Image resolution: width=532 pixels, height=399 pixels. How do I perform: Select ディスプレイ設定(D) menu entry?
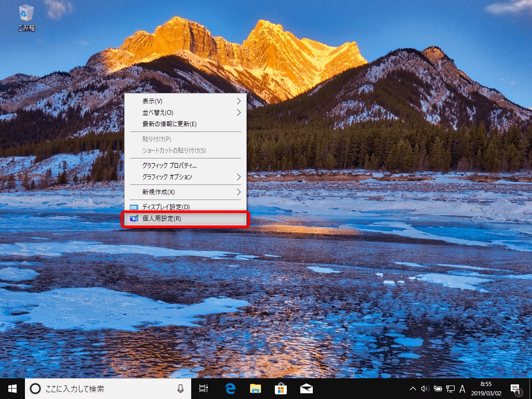pyautogui.click(x=185, y=207)
